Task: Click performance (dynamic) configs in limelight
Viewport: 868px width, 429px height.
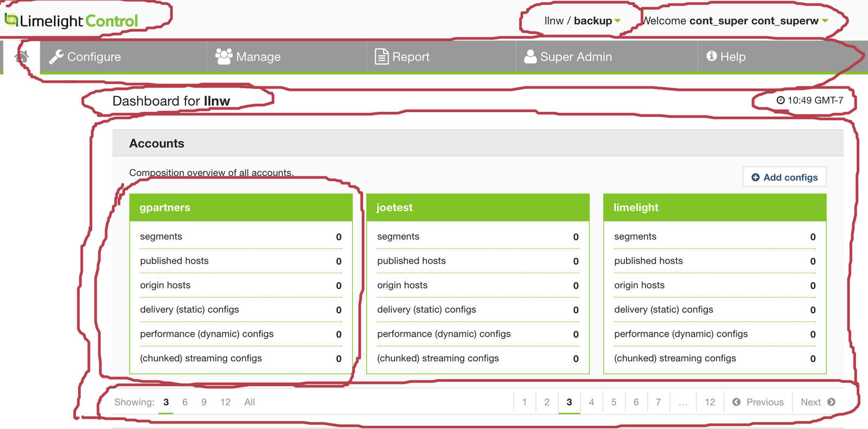Action: click(x=715, y=334)
